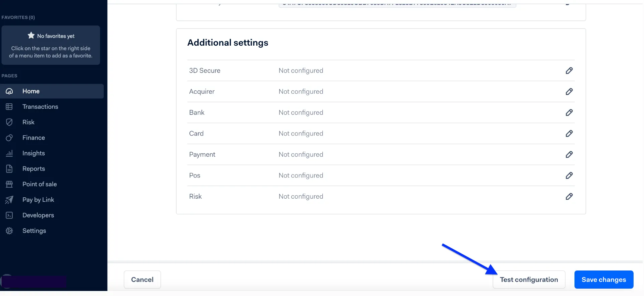This screenshot has width=644, height=296.
Task: Cancel the configuration changes
Action: click(x=142, y=280)
